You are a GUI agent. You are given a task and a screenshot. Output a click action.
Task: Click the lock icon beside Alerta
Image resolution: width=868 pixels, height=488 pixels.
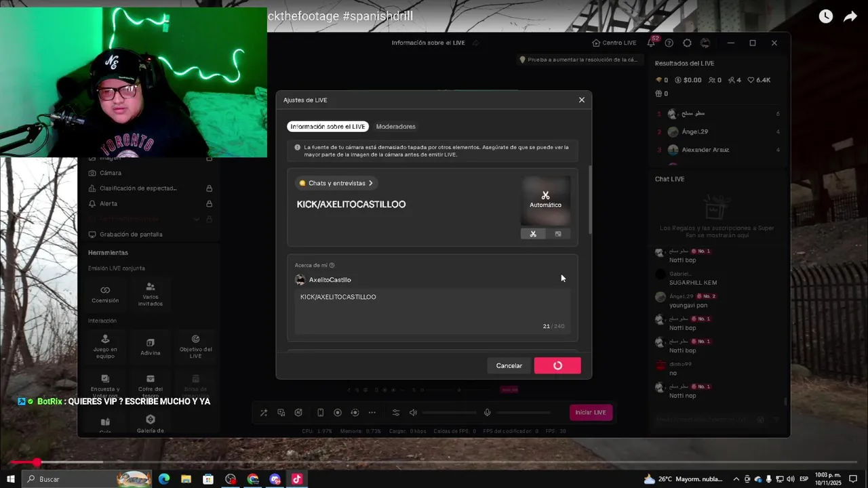209,203
